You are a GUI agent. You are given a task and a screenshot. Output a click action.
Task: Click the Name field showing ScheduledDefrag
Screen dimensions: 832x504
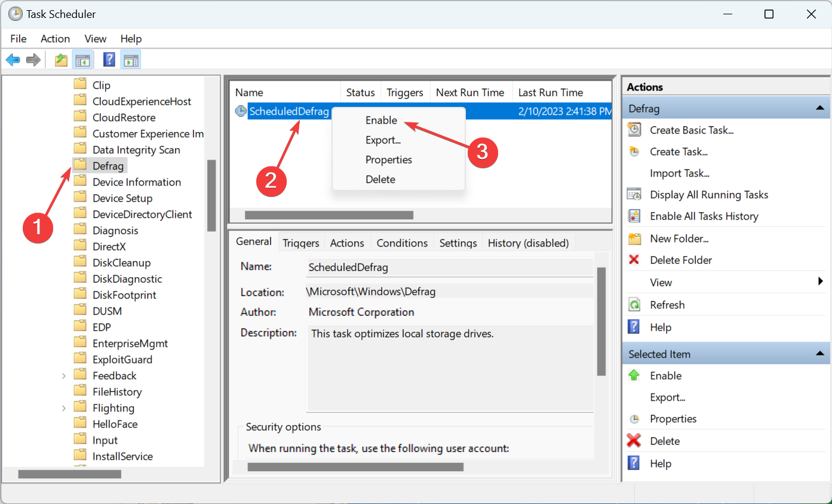(x=450, y=268)
